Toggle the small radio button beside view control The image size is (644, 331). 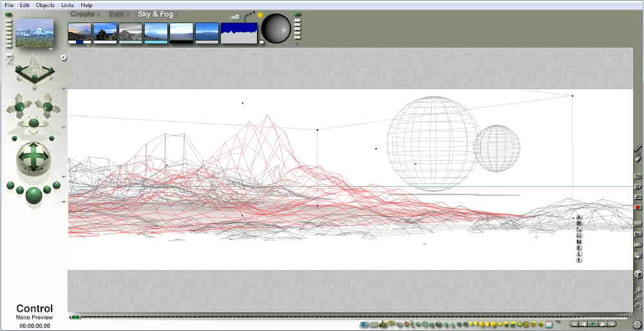click(x=63, y=58)
